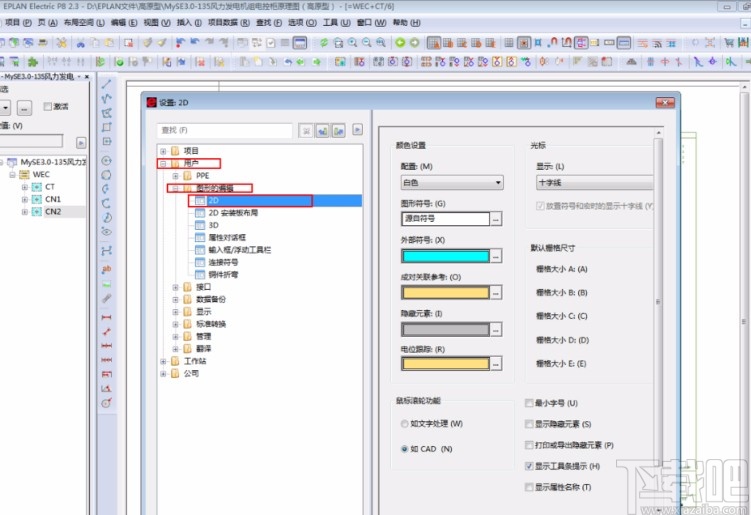Click the shopping cart icon in toolbar
Screen dimensions: 751x515
coord(729,43)
